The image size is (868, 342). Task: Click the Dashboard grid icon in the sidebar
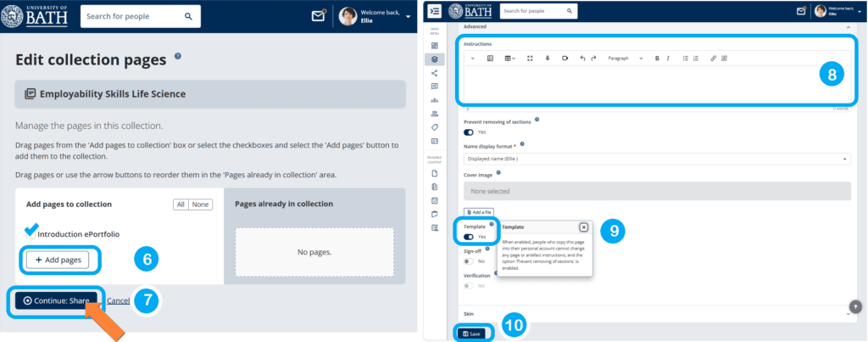pyautogui.click(x=435, y=46)
